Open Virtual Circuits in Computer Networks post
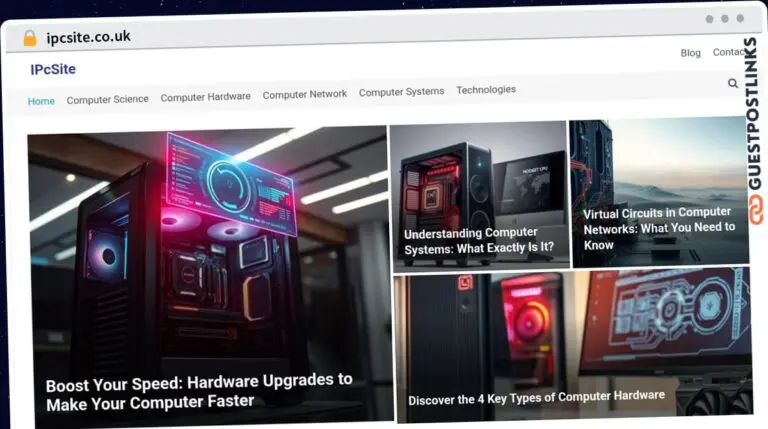 pos(658,228)
